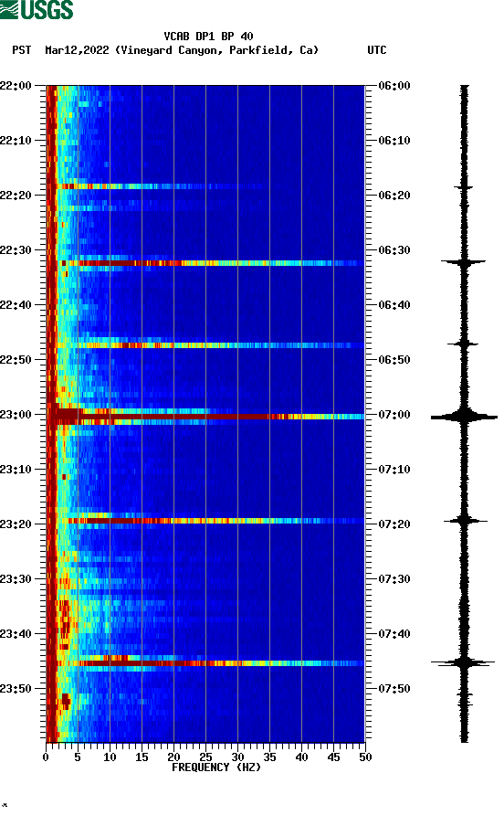This screenshot has height=815, width=504.
Task: Click the 22:30 PST time label
Action: tap(16, 250)
